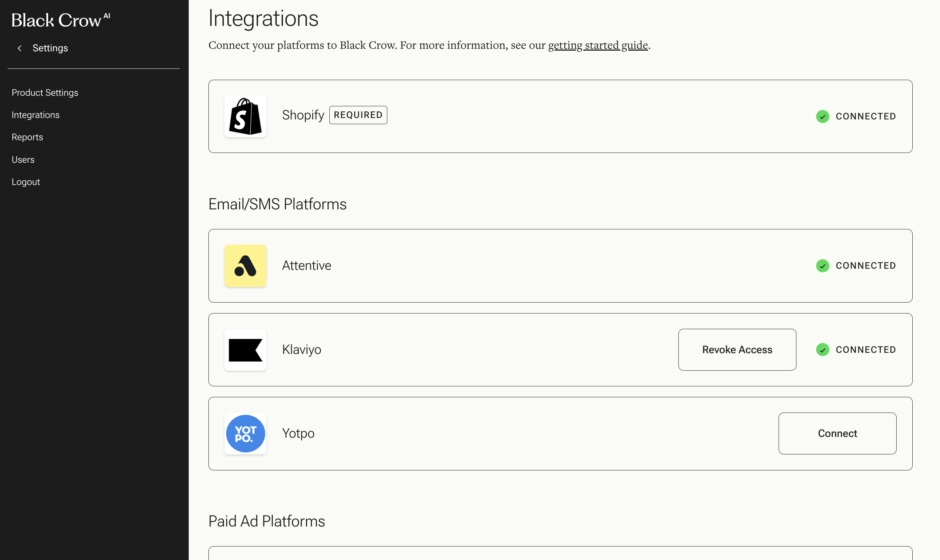Image resolution: width=940 pixels, height=560 pixels.
Task: Click the Settings header label
Action: [50, 48]
